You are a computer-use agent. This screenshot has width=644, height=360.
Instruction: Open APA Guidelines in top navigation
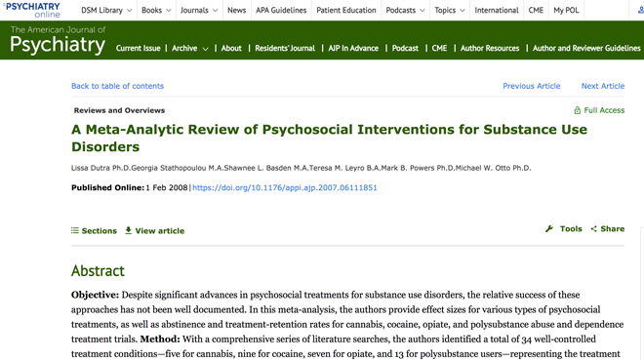pyautogui.click(x=281, y=11)
